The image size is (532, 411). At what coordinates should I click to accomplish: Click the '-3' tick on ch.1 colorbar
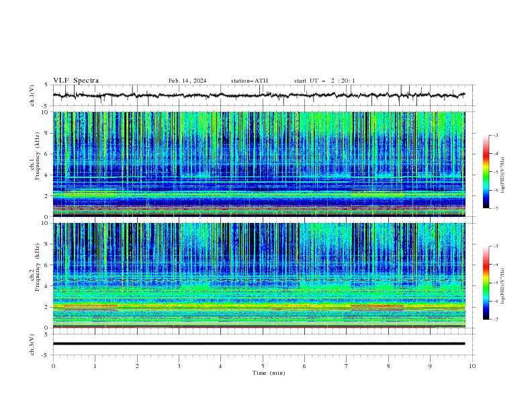[x=496, y=135]
